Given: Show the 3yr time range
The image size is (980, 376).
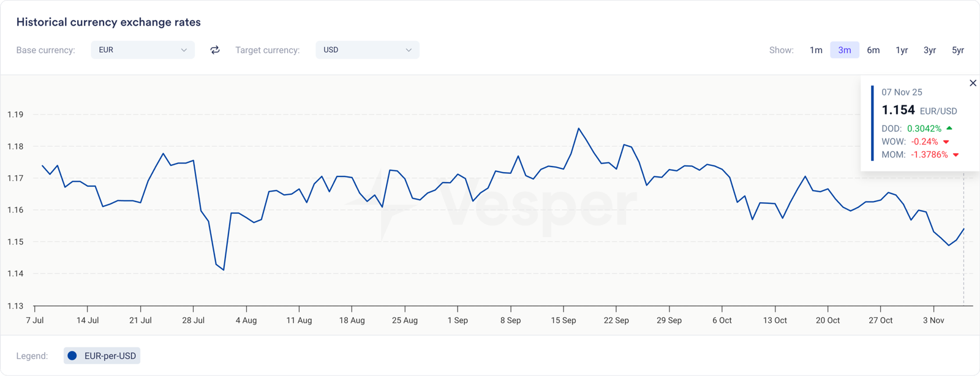Looking at the screenshot, I should [930, 50].
